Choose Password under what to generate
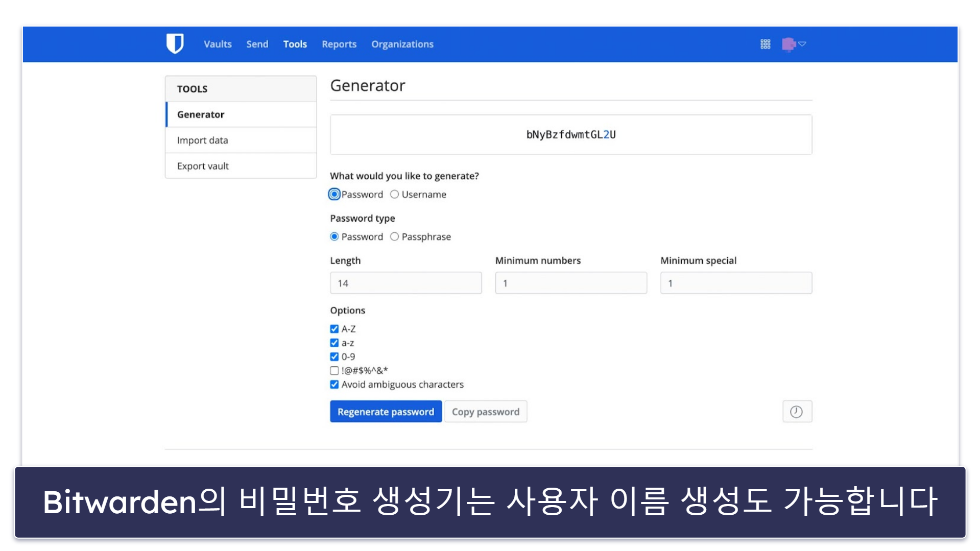980x551 pixels. pos(334,195)
